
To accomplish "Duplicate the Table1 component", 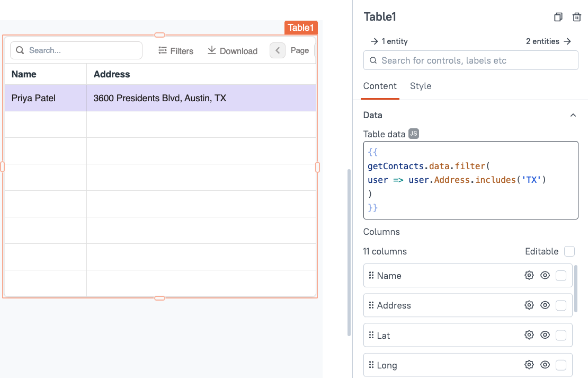I will (x=558, y=17).
